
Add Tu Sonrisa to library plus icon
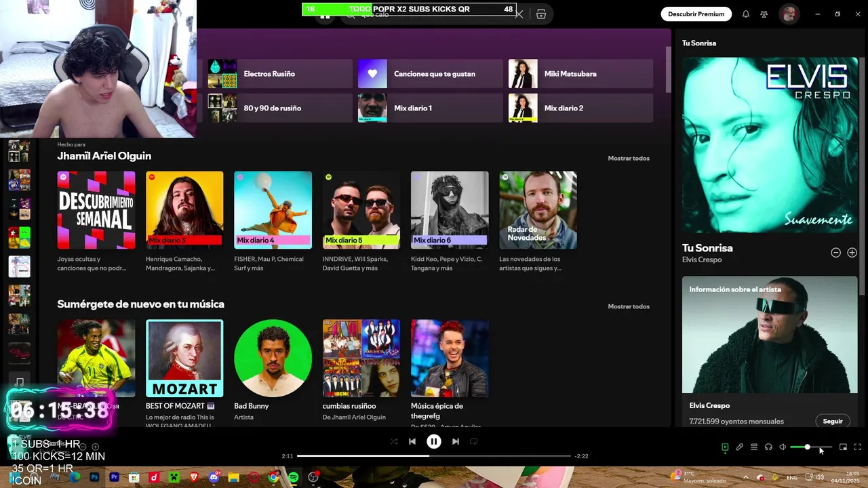click(852, 253)
